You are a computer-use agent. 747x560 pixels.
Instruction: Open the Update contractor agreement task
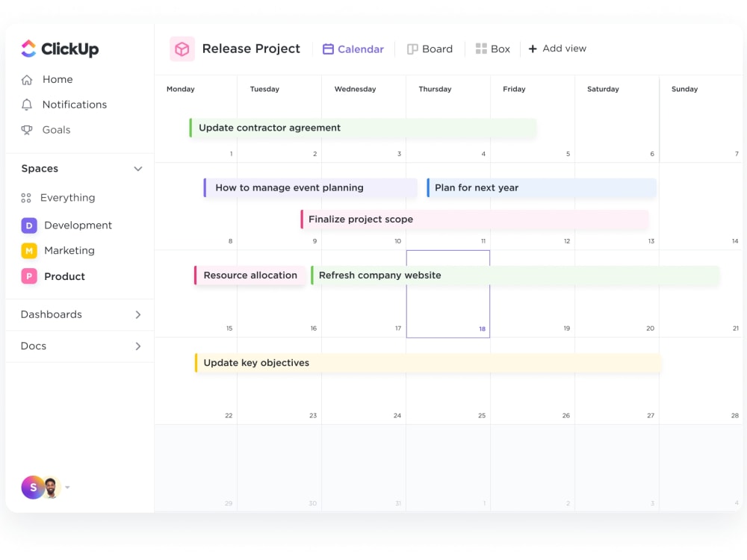pos(267,128)
